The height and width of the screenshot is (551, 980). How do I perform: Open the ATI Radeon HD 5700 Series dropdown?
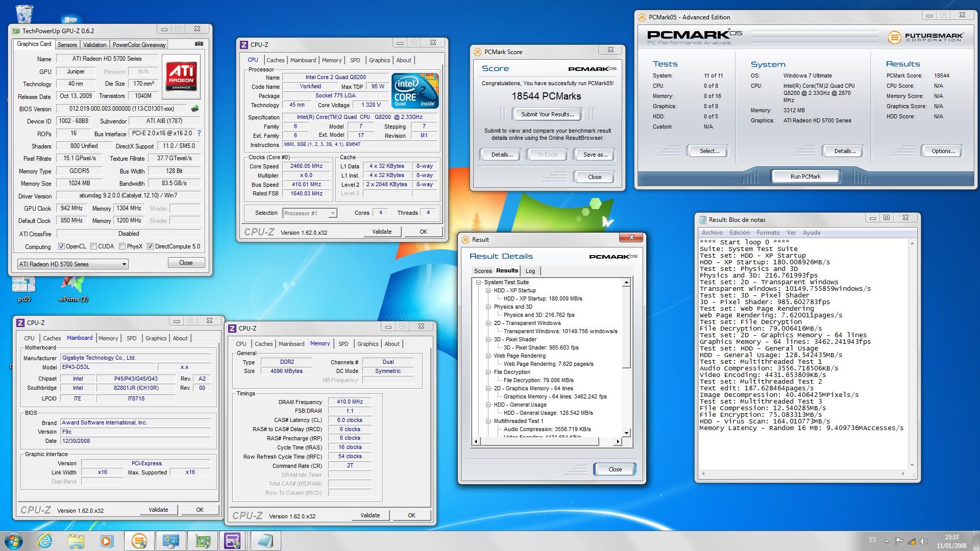pos(72,264)
